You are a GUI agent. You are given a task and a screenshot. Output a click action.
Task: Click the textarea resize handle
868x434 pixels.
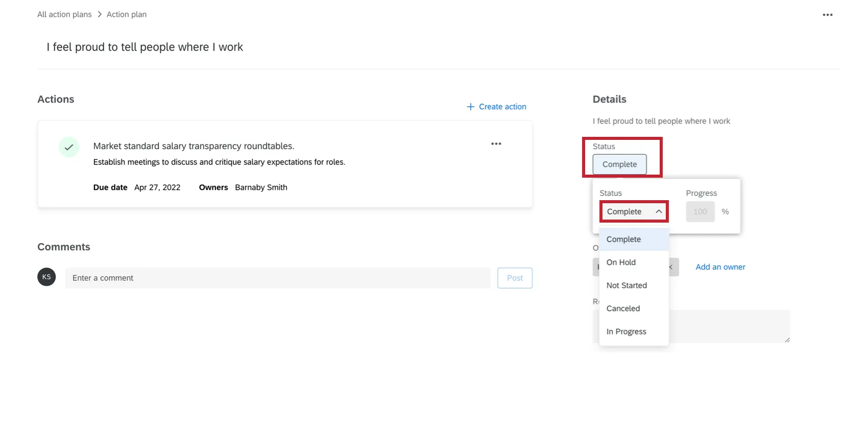pyautogui.click(x=787, y=340)
